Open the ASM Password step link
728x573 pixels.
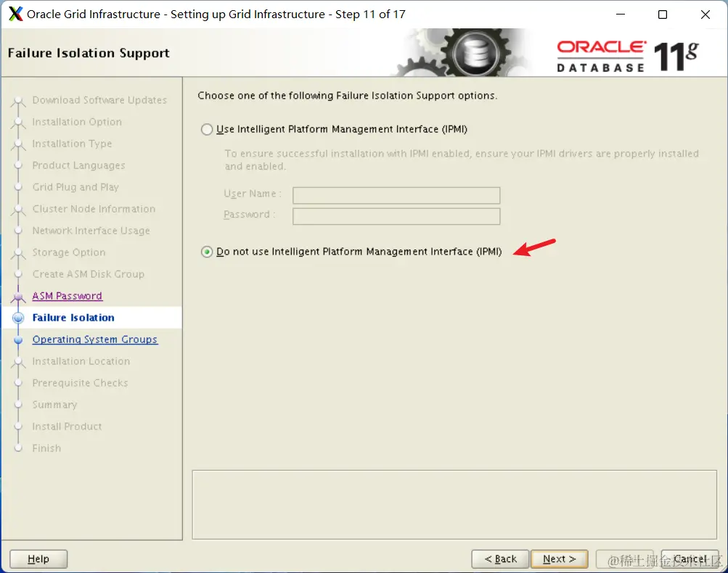(67, 296)
